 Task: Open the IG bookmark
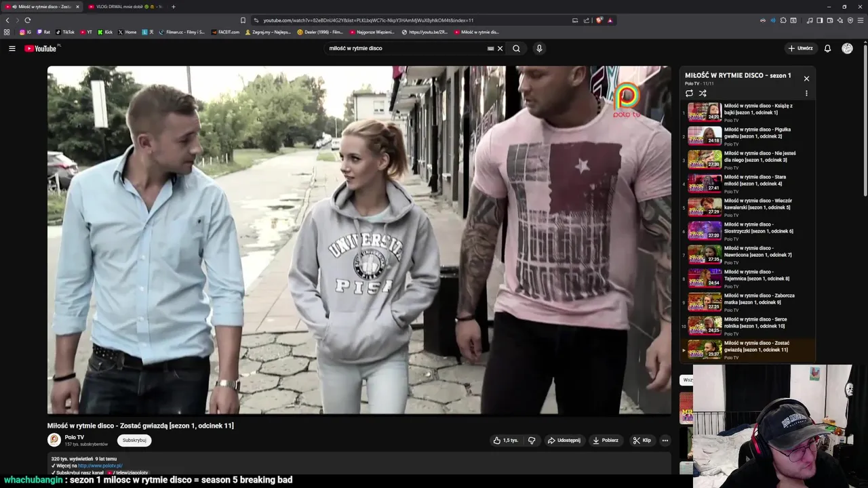(25, 32)
